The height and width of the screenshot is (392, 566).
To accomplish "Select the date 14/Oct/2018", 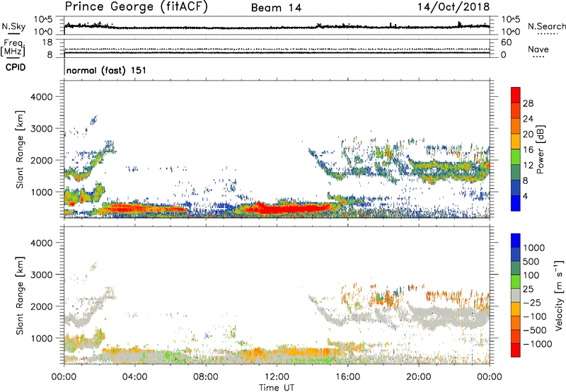I will (x=454, y=7).
